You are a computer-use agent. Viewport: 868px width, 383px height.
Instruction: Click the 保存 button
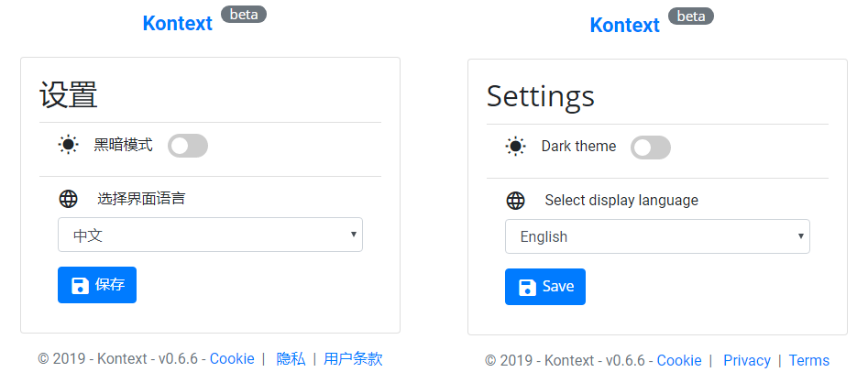[x=97, y=285]
